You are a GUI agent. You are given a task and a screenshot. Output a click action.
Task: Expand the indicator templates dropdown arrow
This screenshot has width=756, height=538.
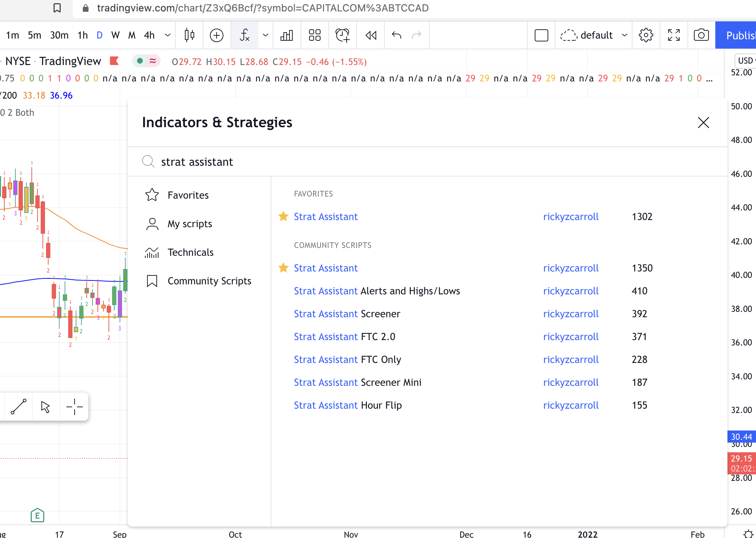click(266, 35)
